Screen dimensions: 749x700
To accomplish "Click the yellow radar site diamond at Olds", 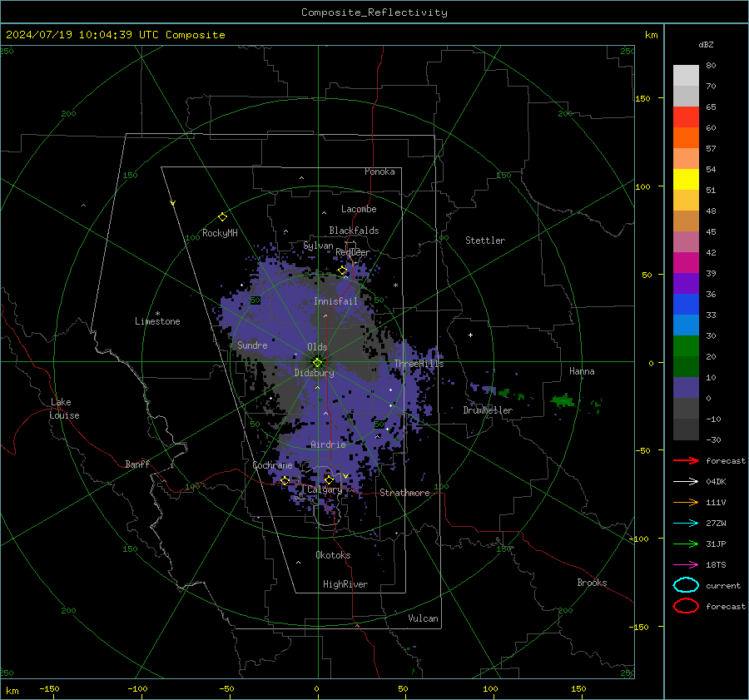I will pos(317,363).
